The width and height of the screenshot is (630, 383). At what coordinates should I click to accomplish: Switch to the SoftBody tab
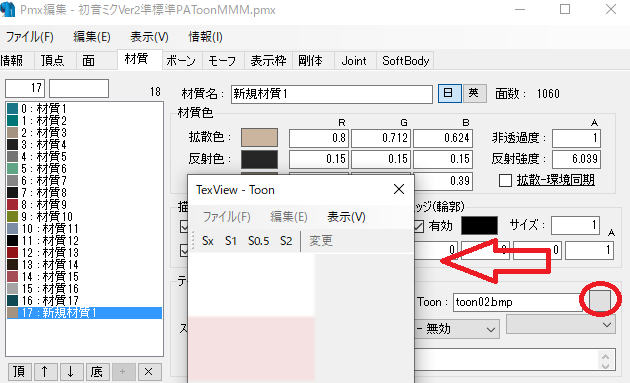[x=406, y=61]
